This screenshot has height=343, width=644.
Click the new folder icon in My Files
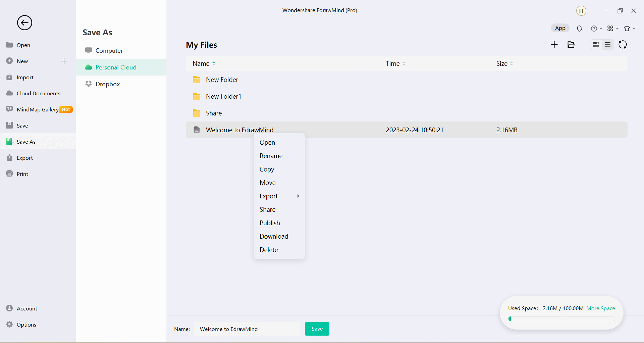pyautogui.click(x=571, y=45)
